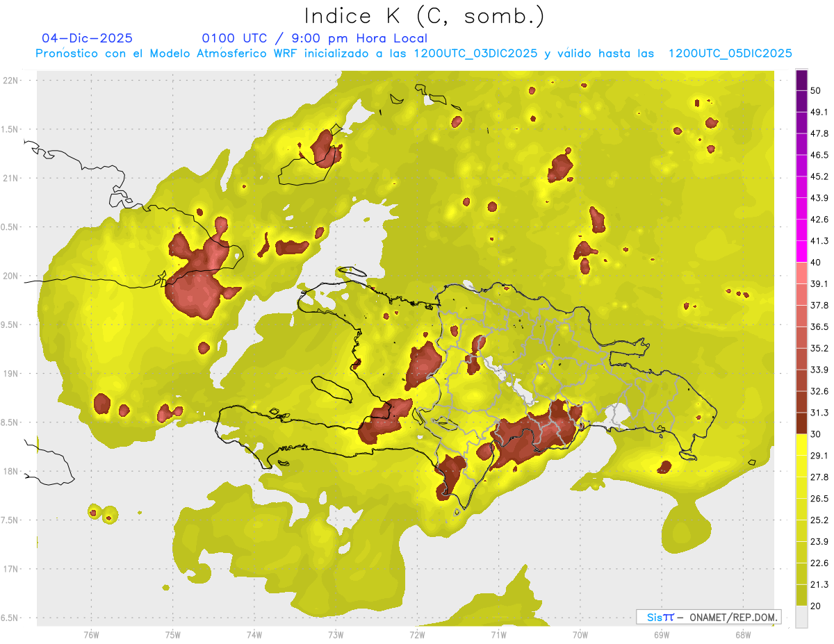Click the "47.8" color scale label

(819, 133)
